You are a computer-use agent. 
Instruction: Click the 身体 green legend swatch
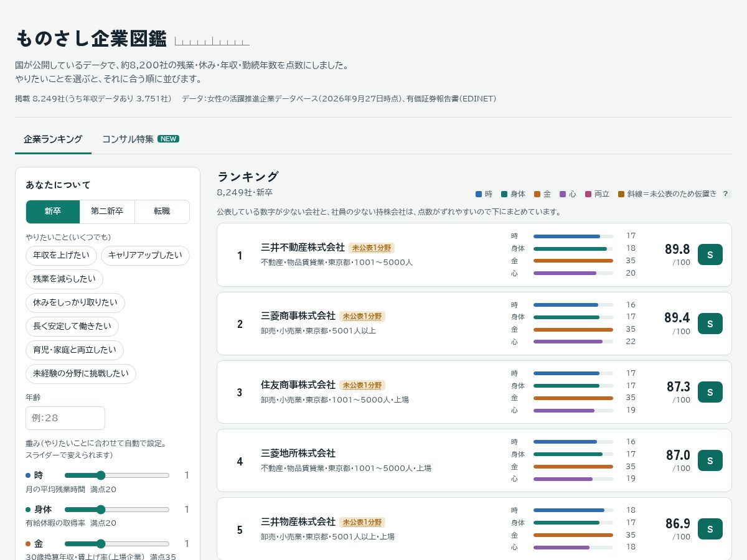504,194
